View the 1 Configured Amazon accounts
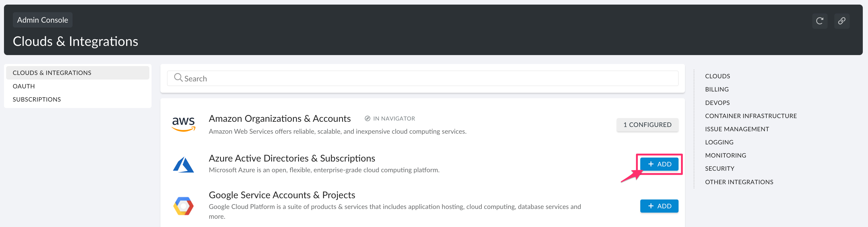This screenshot has height=227, width=868. (x=647, y=125)
